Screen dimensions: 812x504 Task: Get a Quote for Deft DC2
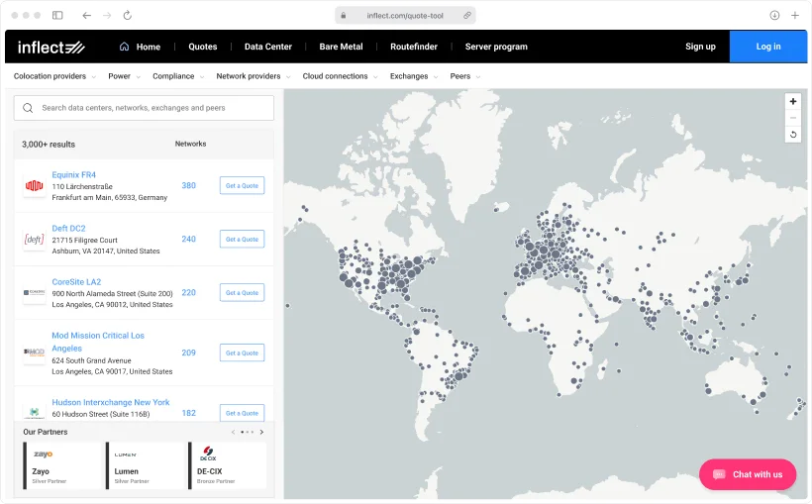pos(242,240)
